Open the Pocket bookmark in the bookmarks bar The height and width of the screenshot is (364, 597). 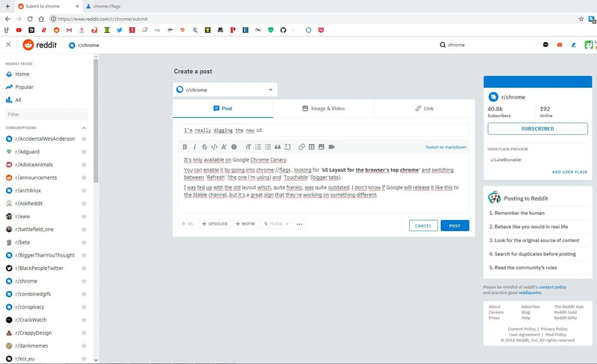(x=321, y=30)
